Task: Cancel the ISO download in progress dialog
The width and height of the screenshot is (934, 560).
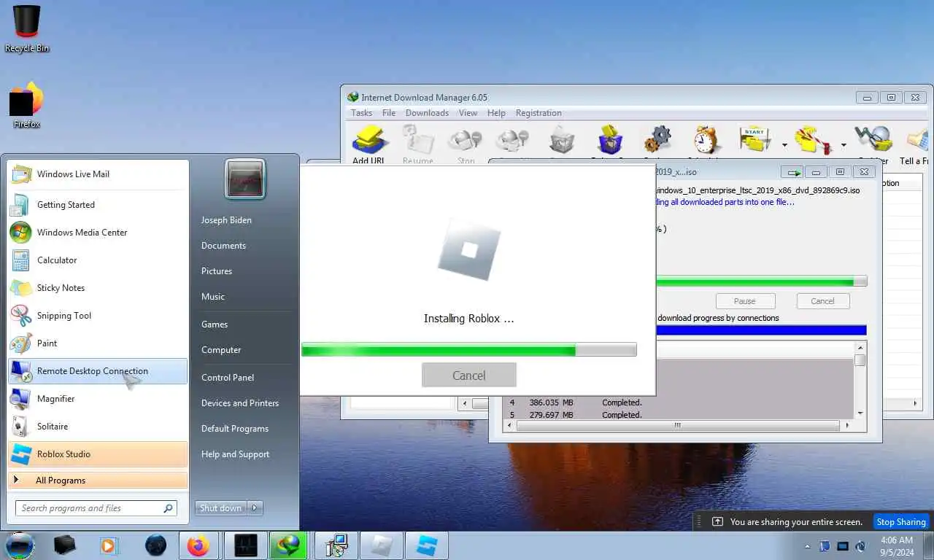Action: (822, 301)
